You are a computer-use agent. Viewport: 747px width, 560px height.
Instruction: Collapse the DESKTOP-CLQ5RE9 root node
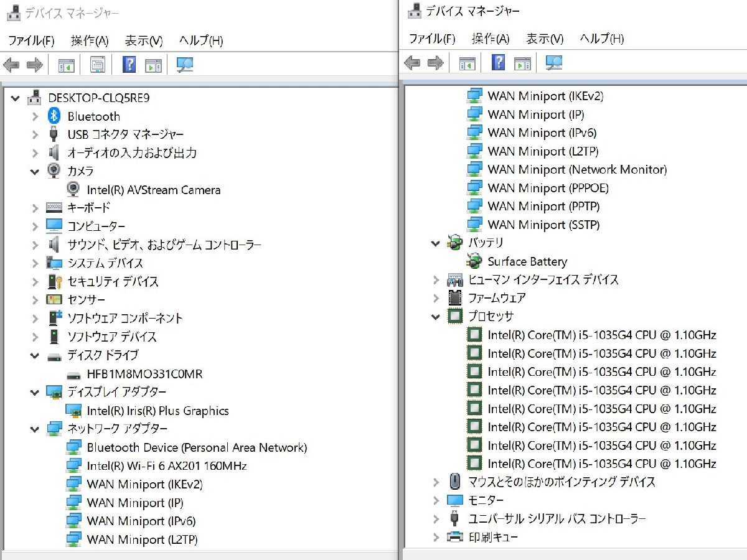tap(16, 98)
